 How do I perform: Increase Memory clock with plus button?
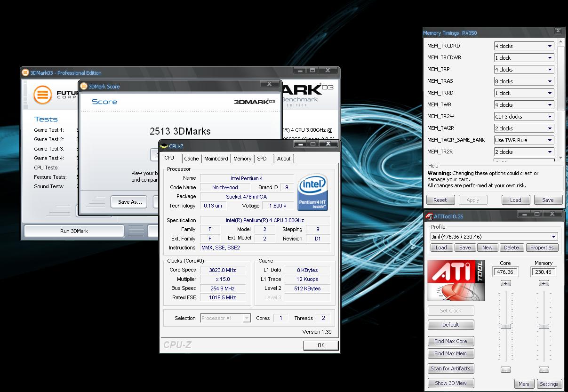(x=544, y=283)
